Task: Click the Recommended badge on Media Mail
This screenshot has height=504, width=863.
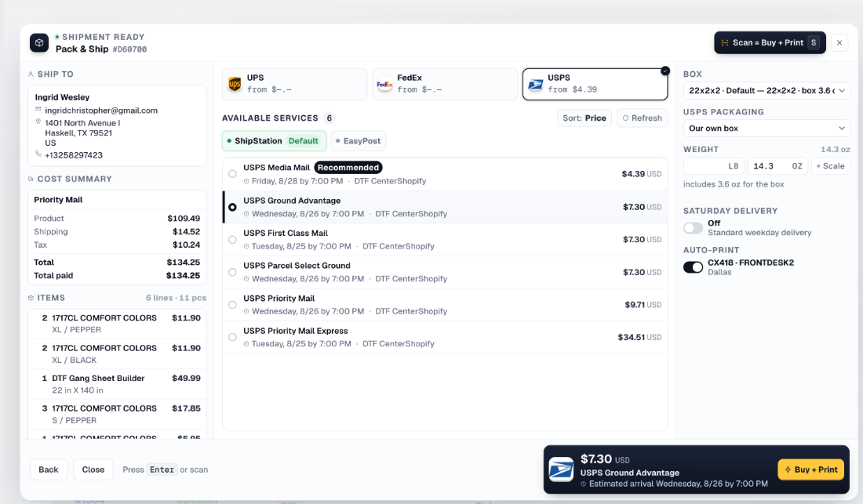Action: pos(348,168)
